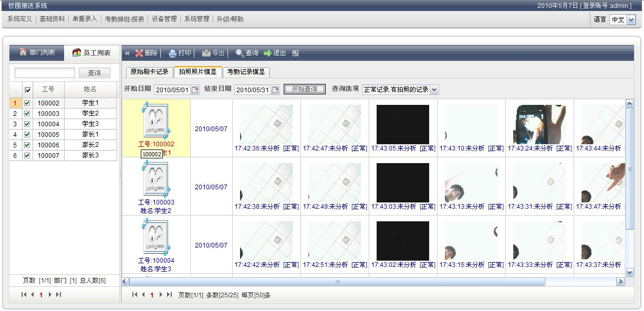644x311 pixels.
Task: Expand the query options (查询选项) dropdown
Action: coord(434,90)
